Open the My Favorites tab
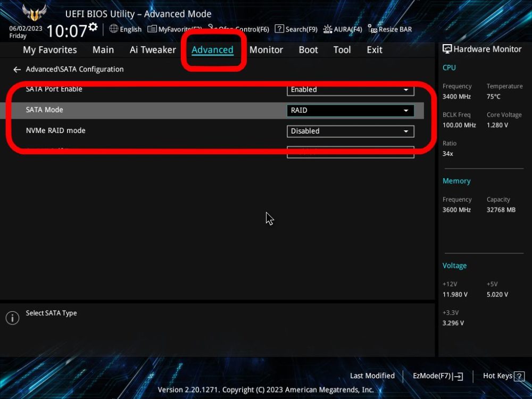Screen dimensions: 532x399 [x=50, y=50]
